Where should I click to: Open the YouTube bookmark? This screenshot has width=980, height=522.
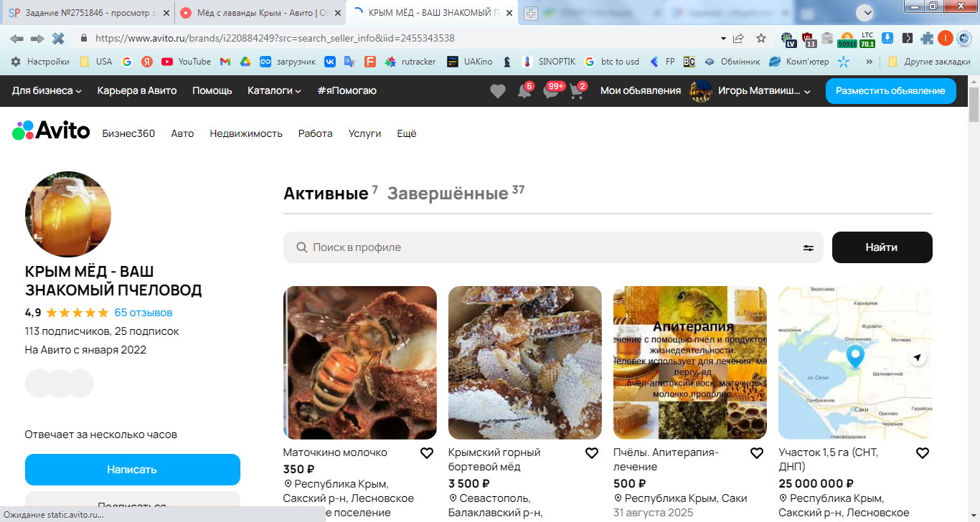click(x=187, y=62)
